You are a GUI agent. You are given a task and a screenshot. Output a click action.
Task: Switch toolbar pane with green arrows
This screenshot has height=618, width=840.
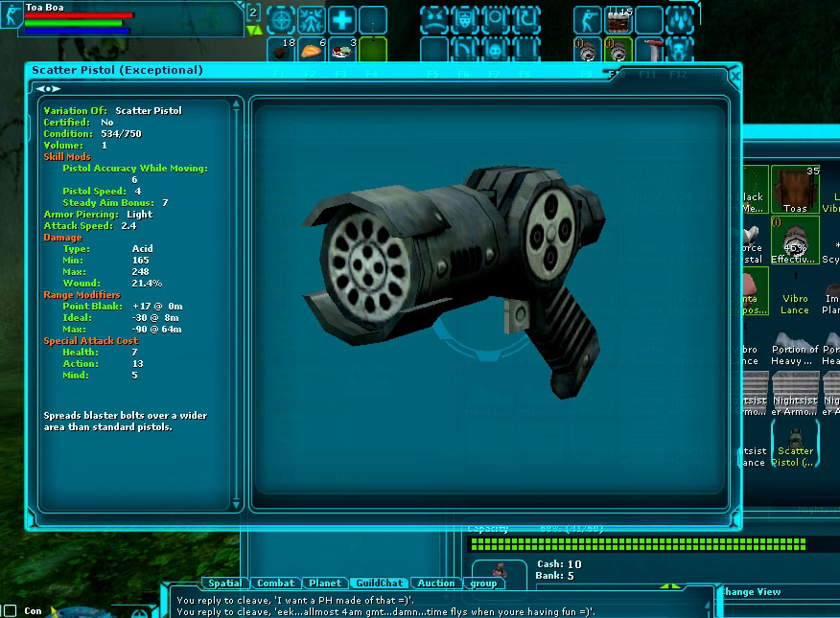tap(254, 30)
